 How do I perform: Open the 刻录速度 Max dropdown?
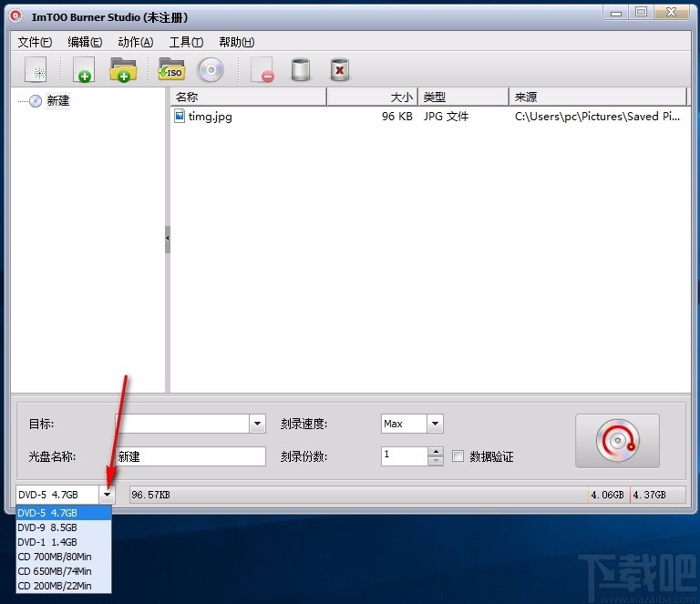(436, 424)
